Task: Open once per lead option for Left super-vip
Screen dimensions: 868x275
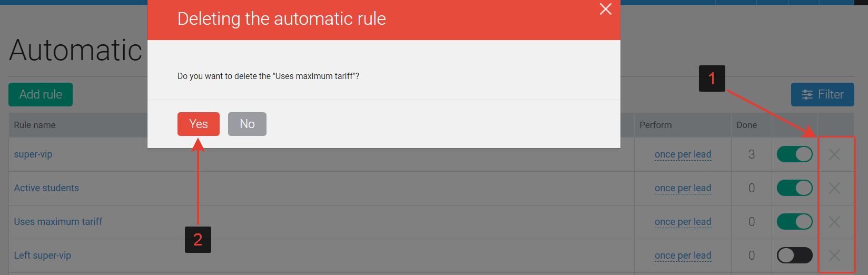Action: 683,256
